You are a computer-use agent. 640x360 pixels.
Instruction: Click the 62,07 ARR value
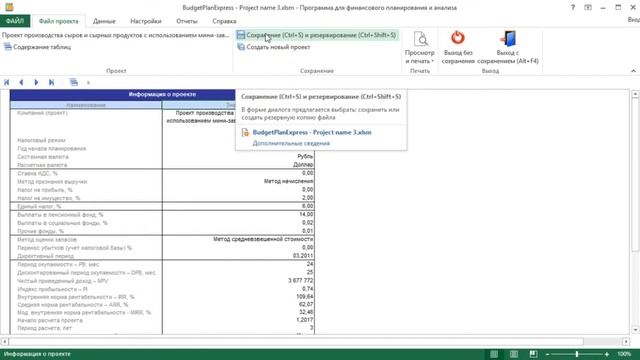click(306, 304)
